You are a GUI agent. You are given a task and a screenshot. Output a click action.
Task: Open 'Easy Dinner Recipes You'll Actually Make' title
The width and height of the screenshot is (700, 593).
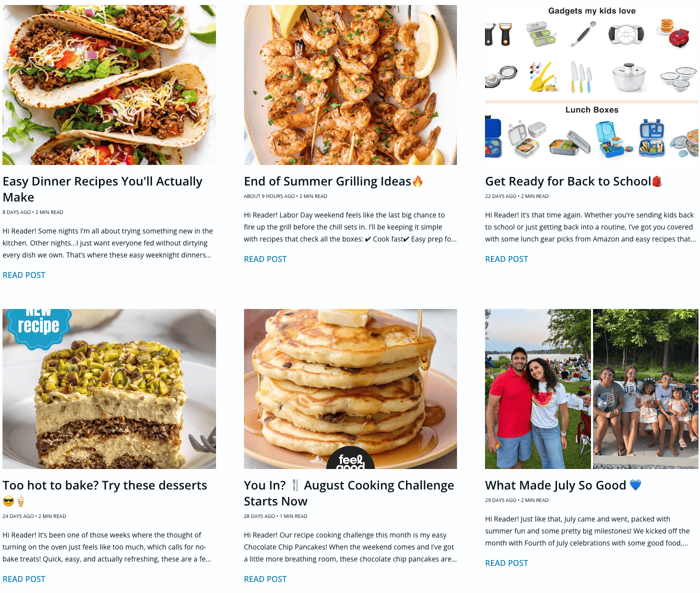click(102, 189)
